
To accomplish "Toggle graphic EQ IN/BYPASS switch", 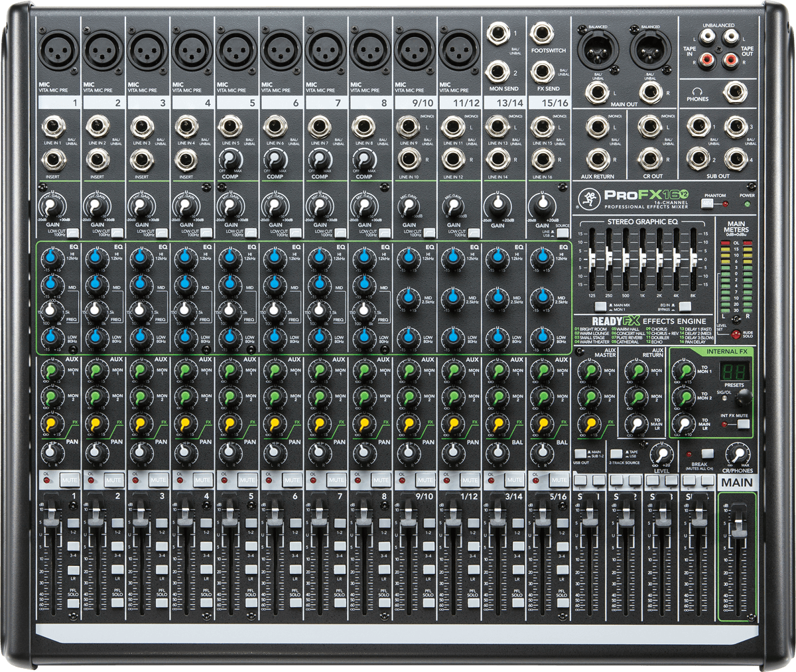I will (685, 306).
